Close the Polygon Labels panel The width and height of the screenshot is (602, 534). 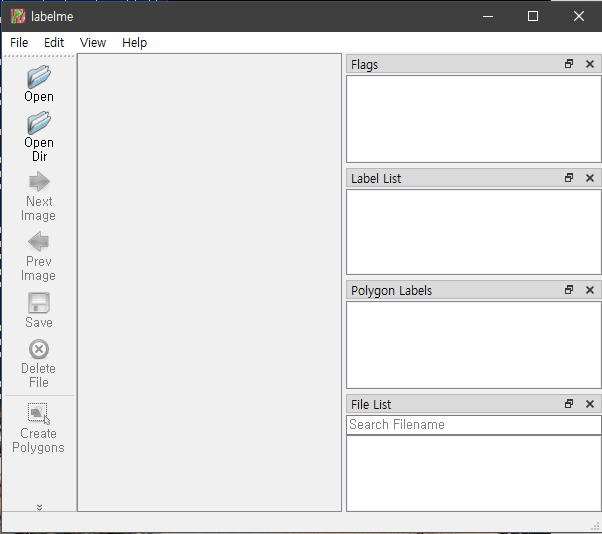[x=590, y=290]
